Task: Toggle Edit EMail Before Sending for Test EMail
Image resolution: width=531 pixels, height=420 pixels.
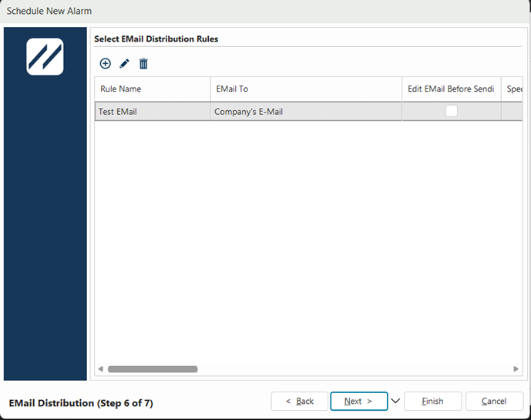Action: click(452, 111)
